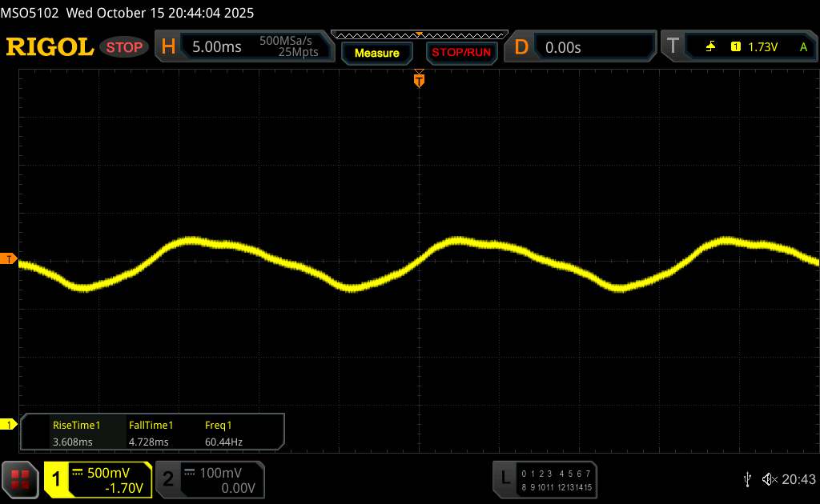Click the RIGOL logo
The image size is (820, 504).
pos(50,47)
